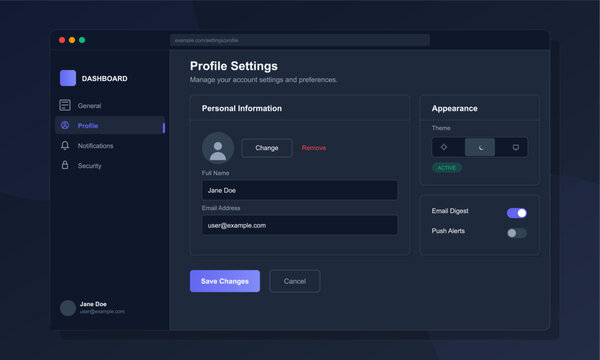Click the profile avatar placeholder image
600x360 pixels.
(218, 148)
